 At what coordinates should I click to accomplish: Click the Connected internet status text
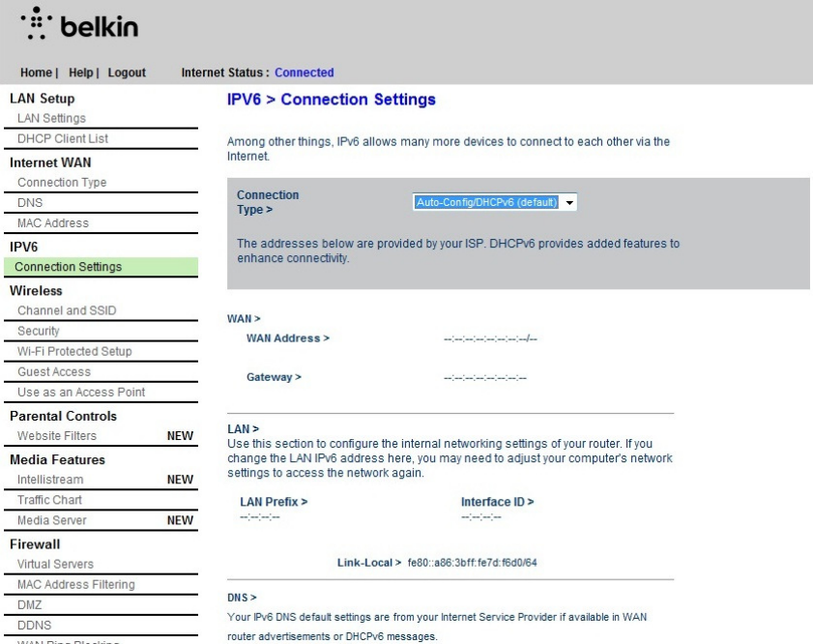pyautogui.click(x=304, y=73)
